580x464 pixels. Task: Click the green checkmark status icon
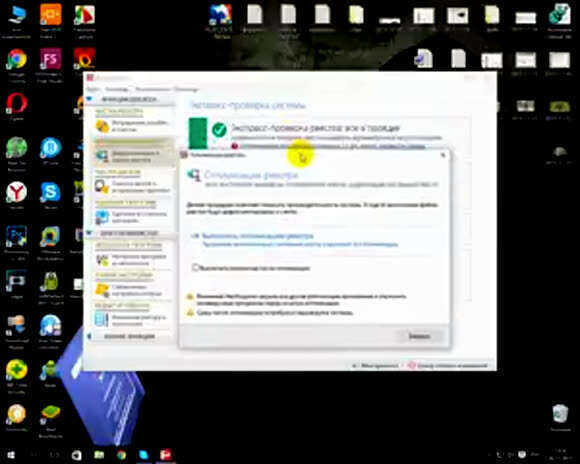pyautogui.click(x=219, y=130)
